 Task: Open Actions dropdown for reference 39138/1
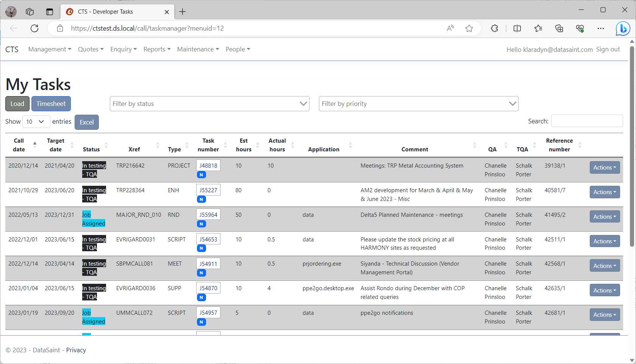605,168
